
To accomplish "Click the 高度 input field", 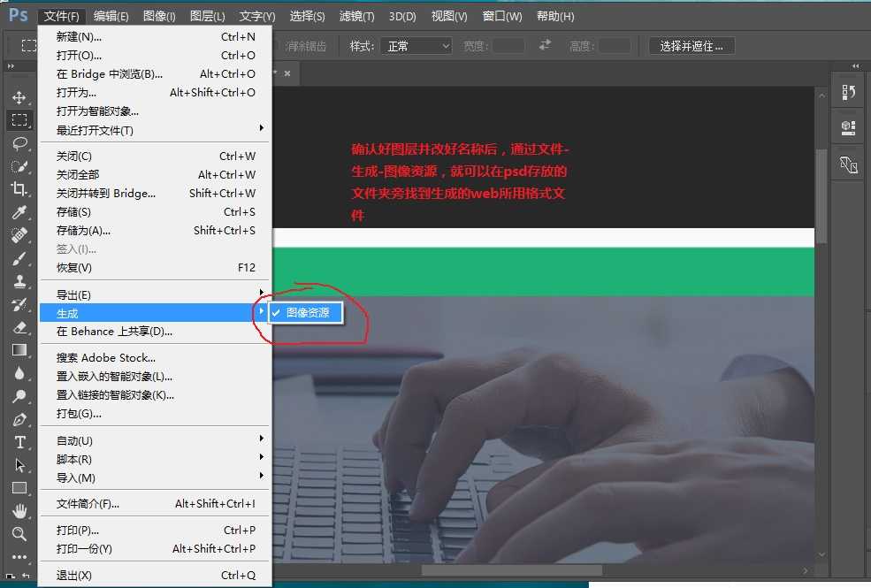I will 615,46.
